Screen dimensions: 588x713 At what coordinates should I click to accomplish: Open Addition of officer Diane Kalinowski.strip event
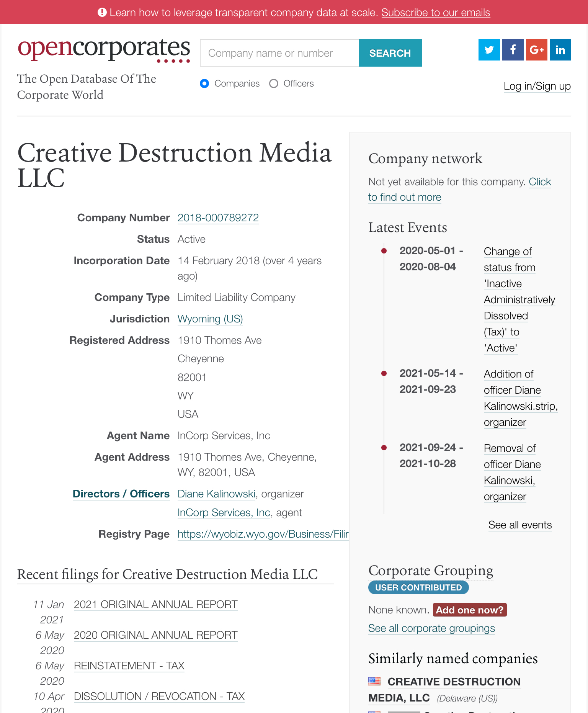pyautogui.click(x=521, y=398)
